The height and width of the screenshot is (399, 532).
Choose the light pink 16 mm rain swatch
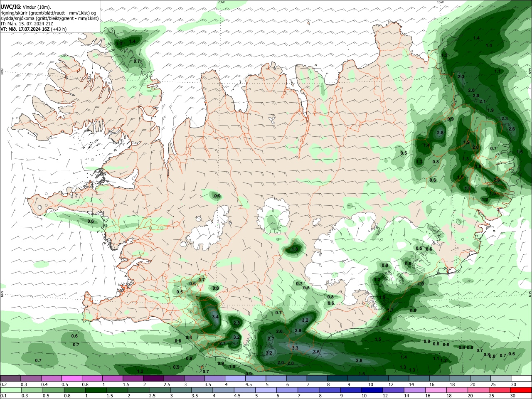point(436,390)
